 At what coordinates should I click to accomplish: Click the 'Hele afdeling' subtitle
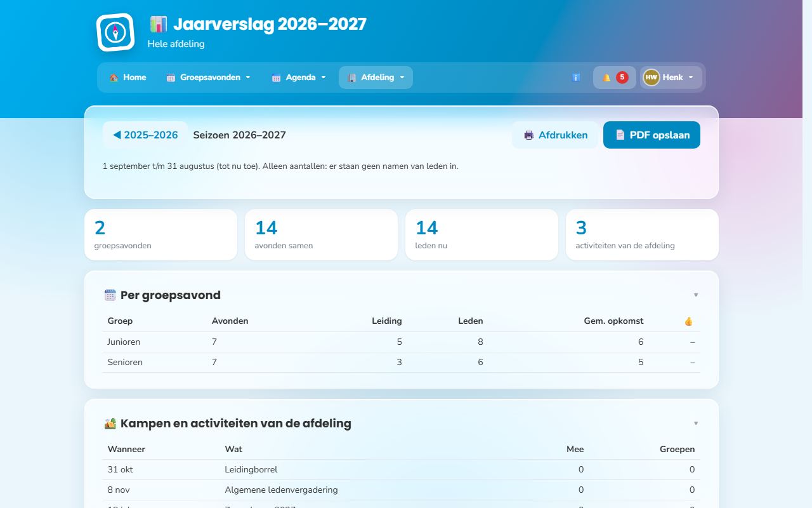coord(176,44)
